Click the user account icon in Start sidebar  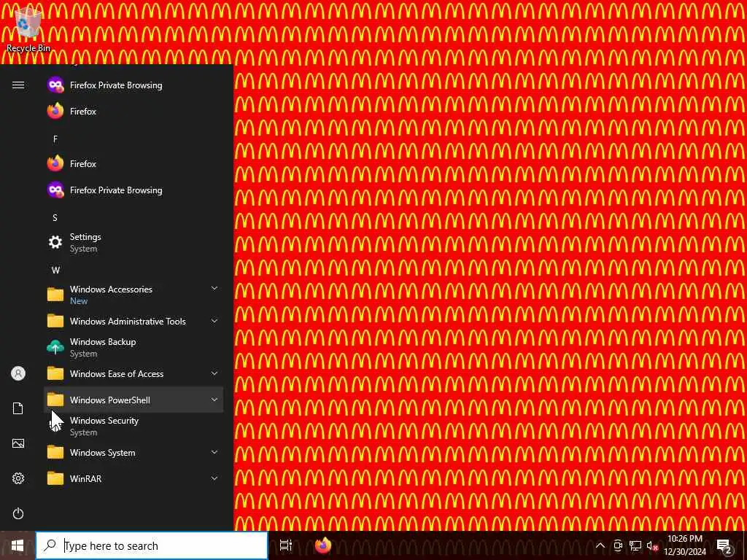(x=18, y=373)
